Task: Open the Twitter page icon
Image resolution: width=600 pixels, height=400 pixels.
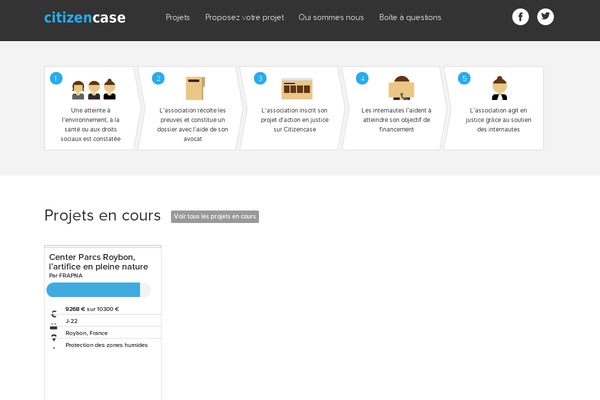Action: (545, 17)
